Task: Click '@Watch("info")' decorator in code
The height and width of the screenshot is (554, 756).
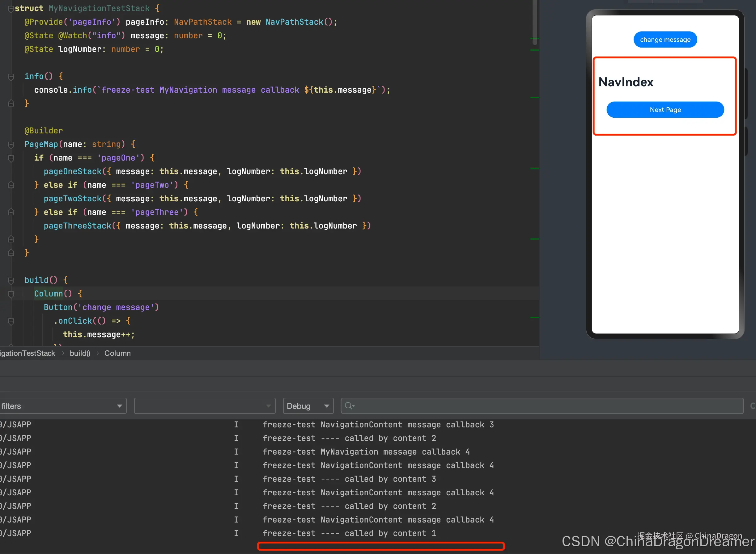Action: pyautogui.click(x=91, y=36)
